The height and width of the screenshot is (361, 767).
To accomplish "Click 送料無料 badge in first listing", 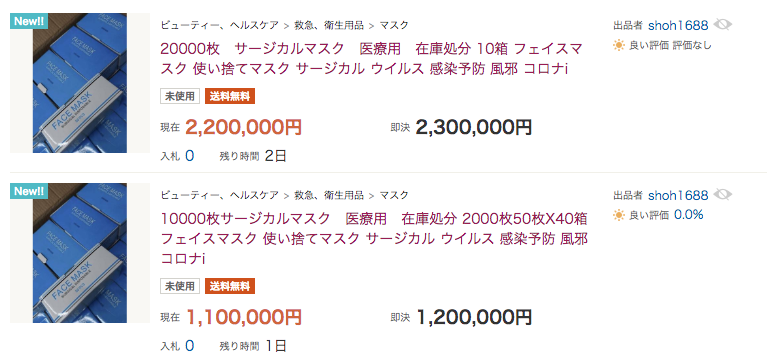I will click(230, 96).
